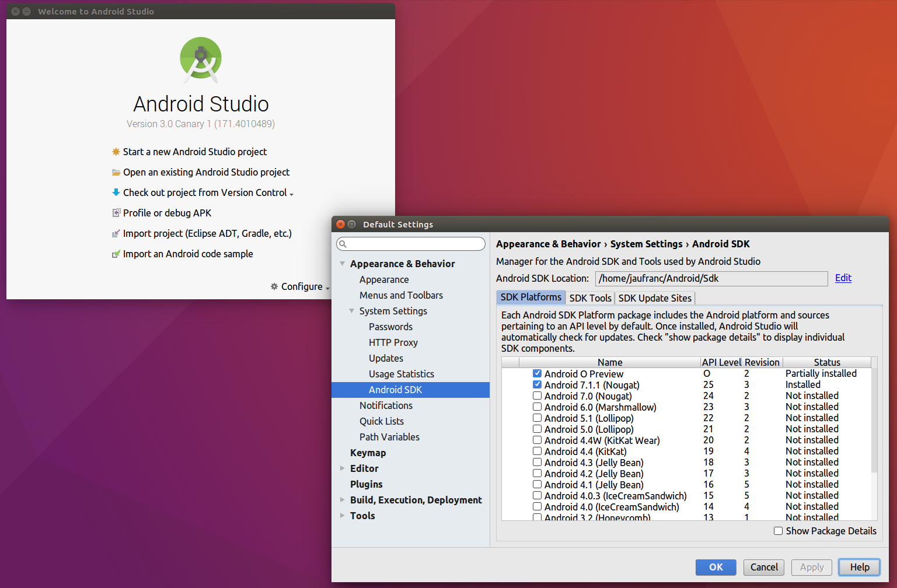The image size is (897, 588).
Task: Open an existing Android Studio project
Action: pos(206,172)
